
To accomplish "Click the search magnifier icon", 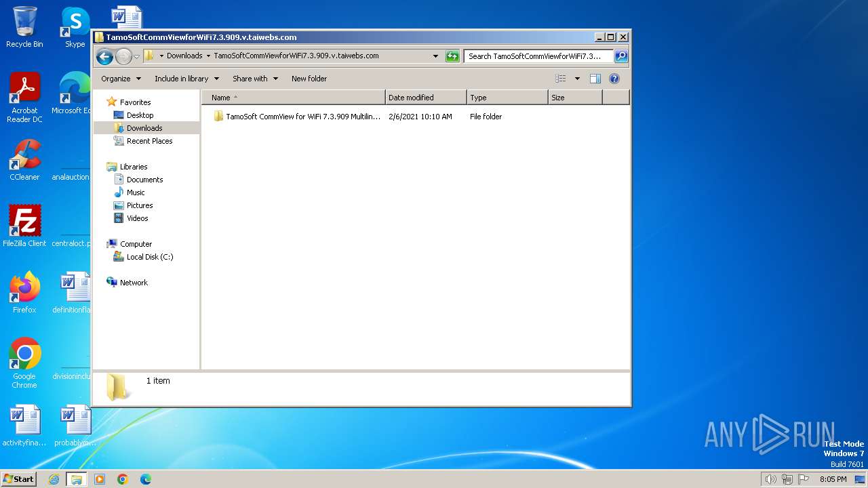I will click(x=621, y=56).
